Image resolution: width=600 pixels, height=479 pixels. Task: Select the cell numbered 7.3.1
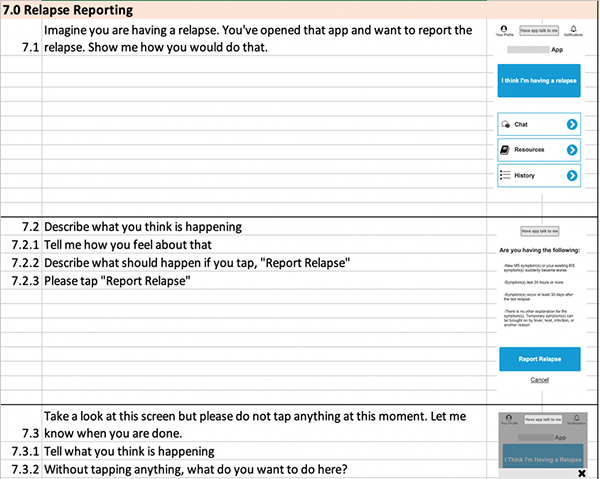point(21,451)
